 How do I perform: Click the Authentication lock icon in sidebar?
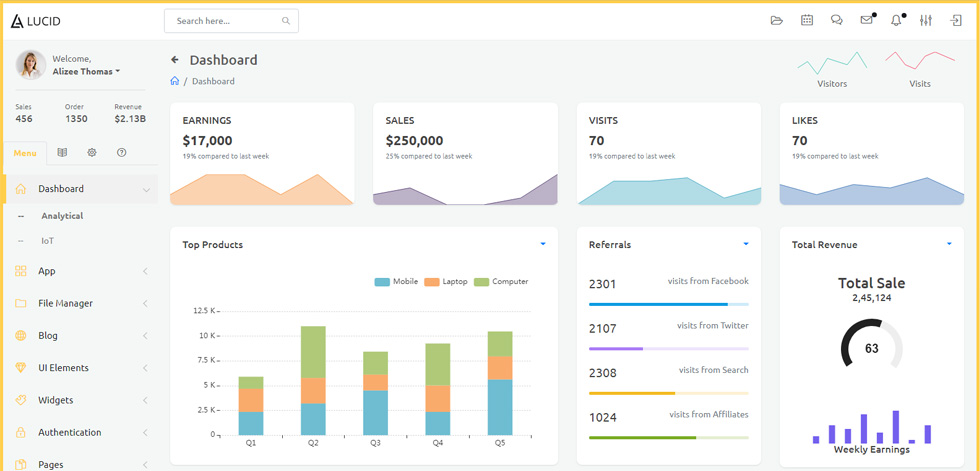21,432
